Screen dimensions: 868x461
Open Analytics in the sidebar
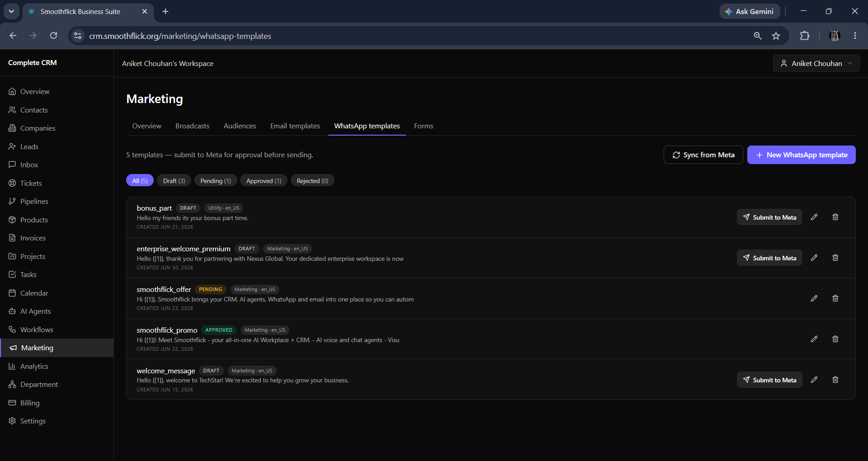pyautogui.click(x=57, y=366)
